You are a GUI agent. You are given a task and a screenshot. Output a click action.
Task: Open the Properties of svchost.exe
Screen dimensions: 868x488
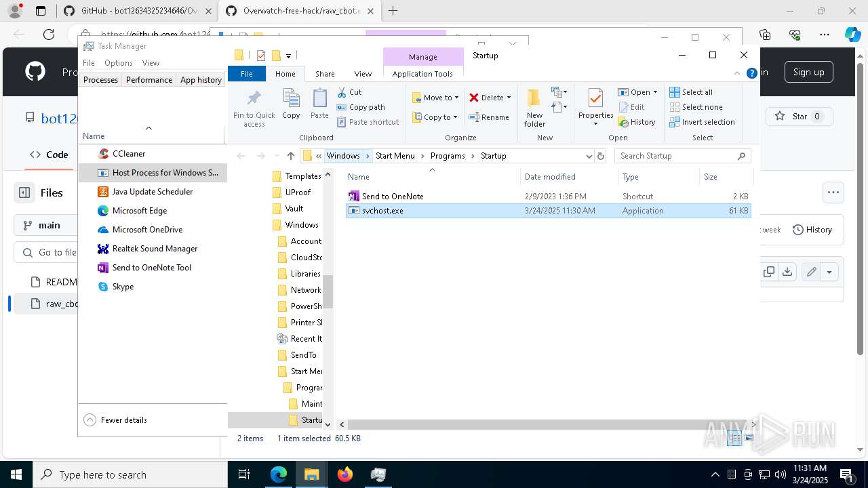pos(595,107)
